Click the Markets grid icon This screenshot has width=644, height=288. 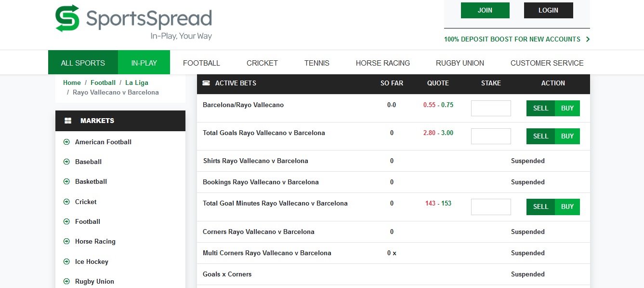click(x=68, y=121)
